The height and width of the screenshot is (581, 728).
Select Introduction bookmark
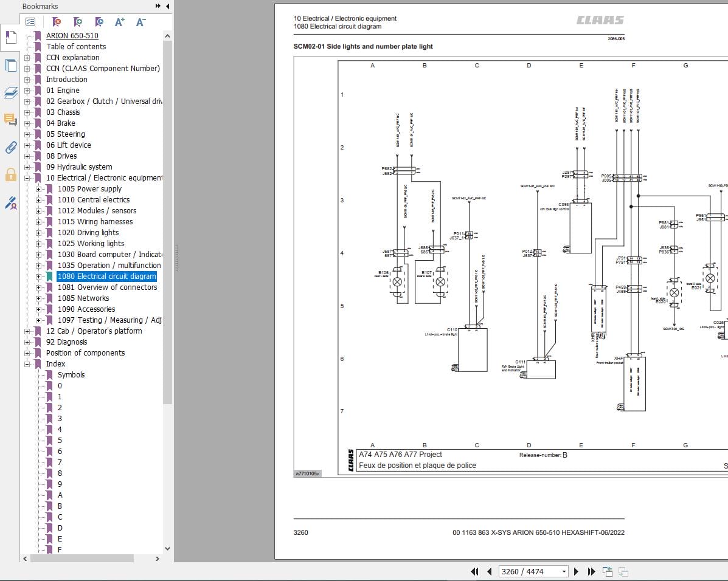[66, 80]
